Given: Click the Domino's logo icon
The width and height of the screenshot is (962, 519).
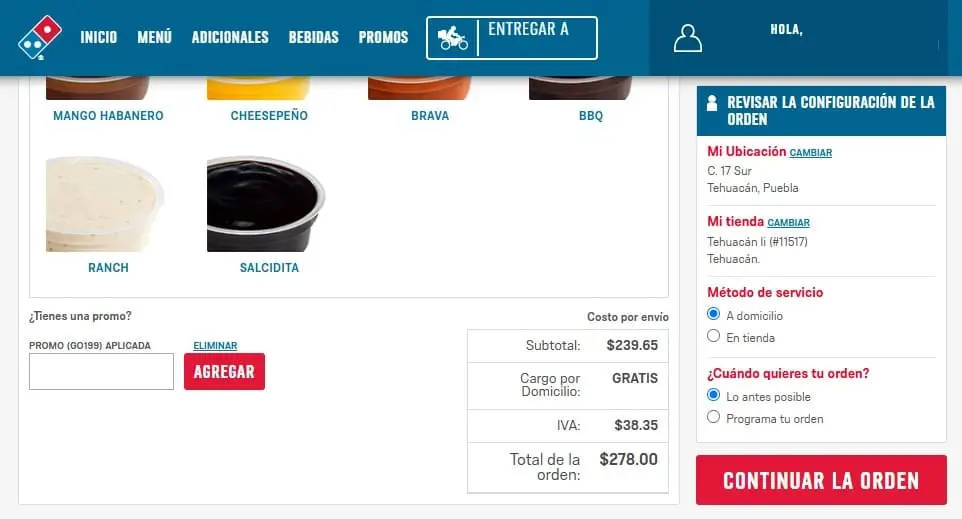Looking at the screenshot, I should [40, 37].
